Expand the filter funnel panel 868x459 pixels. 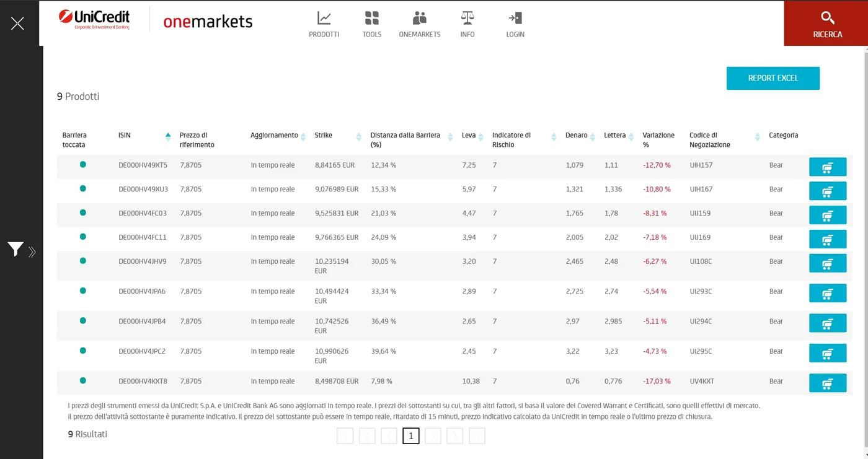pyautogui.click(x=21, y=250)
